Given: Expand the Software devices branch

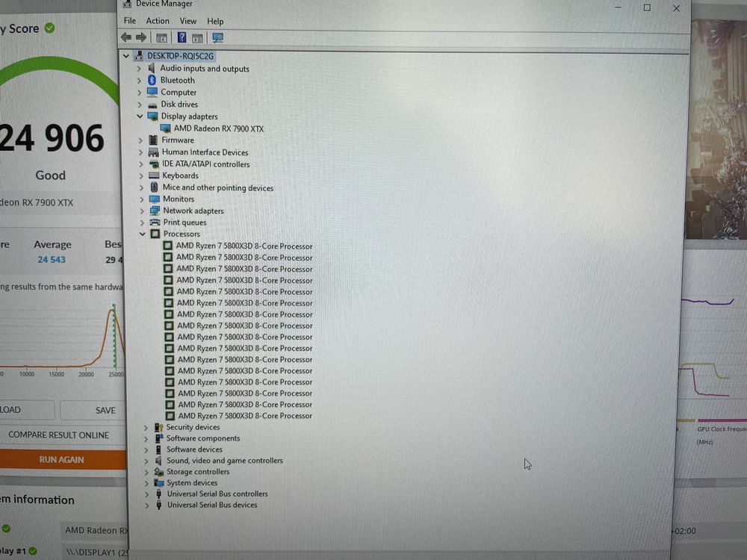Looking at the screenshot, I should pos(146,449).
